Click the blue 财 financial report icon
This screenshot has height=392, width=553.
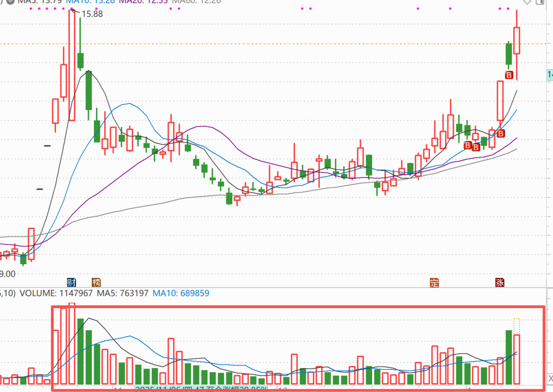pyautogui.click(x=72, y=282)
